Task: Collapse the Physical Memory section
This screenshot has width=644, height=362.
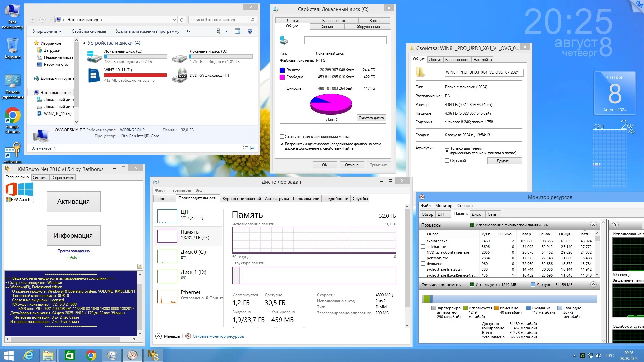Action: coord(593,285)
